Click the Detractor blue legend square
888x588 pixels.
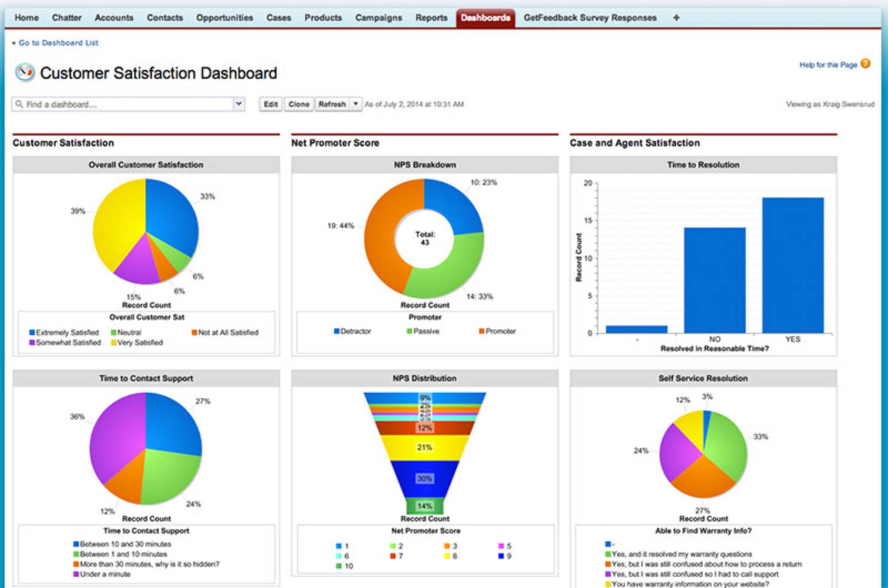337,331
